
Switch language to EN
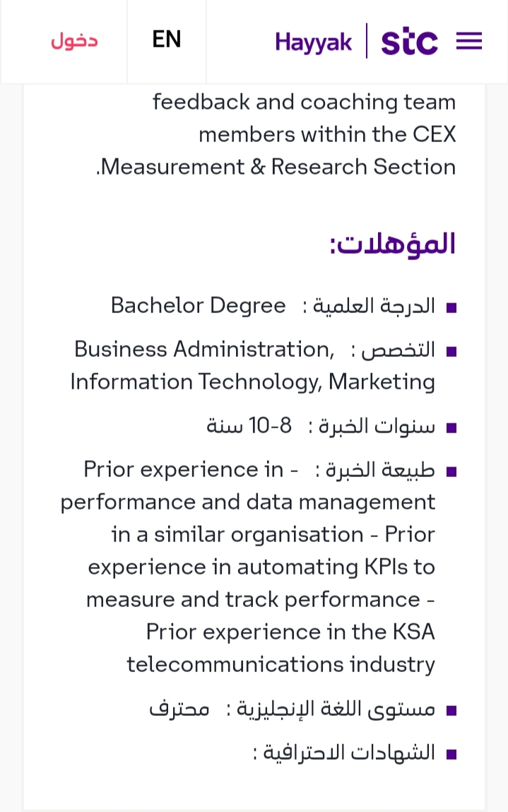click(x=167, y=40)
